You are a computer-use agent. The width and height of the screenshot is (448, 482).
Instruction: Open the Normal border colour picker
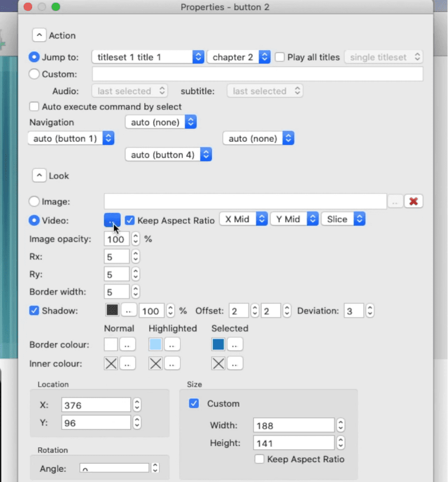(x=127, y=344)
